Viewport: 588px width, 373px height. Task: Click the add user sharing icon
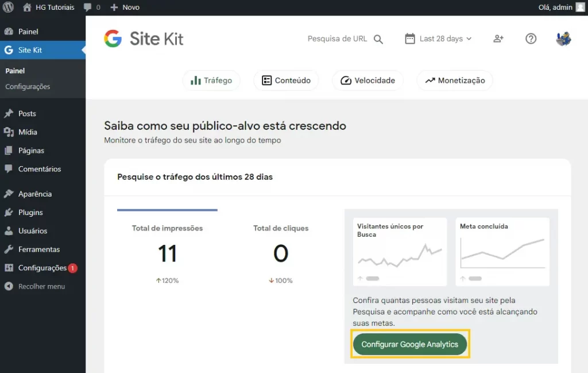coord(498,39)
